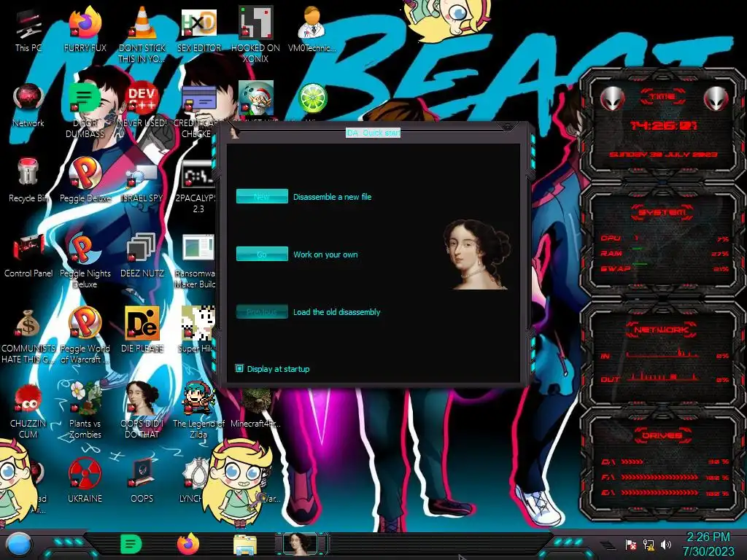Click the portrait image in IDA Quick start
Viewport: 747px width, 560px height.
tap(477, 254)
